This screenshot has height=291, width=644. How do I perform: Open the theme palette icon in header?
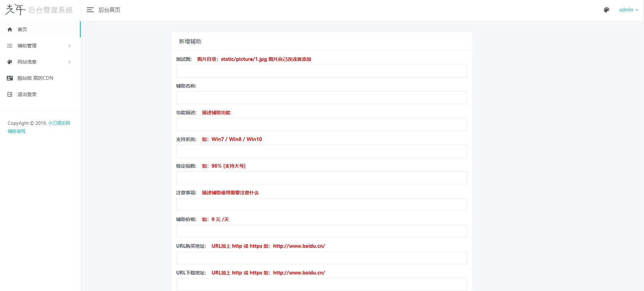pyautogui.click(x=606, y=10)
